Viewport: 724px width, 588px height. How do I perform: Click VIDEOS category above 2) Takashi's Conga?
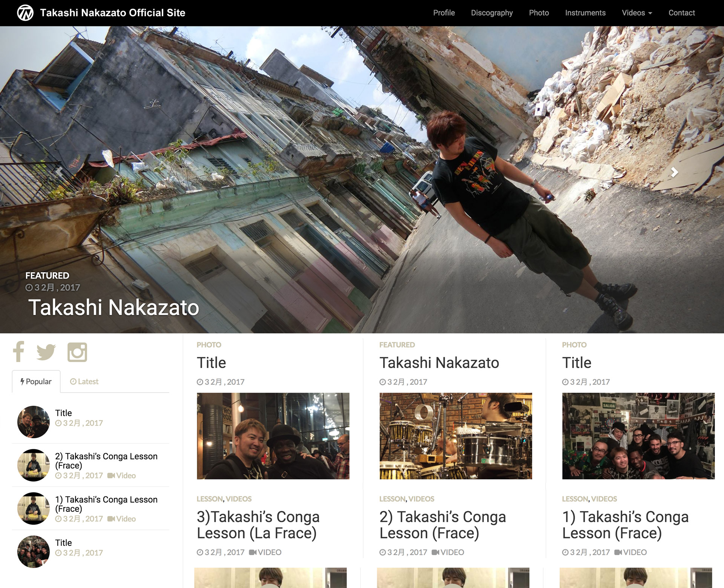tap(422, 499)
